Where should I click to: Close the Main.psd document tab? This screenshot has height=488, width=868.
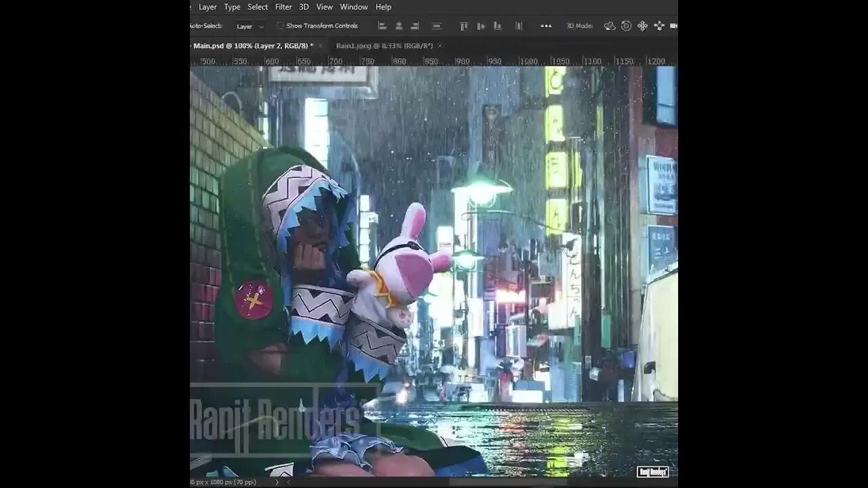click(x=321, y=45)
